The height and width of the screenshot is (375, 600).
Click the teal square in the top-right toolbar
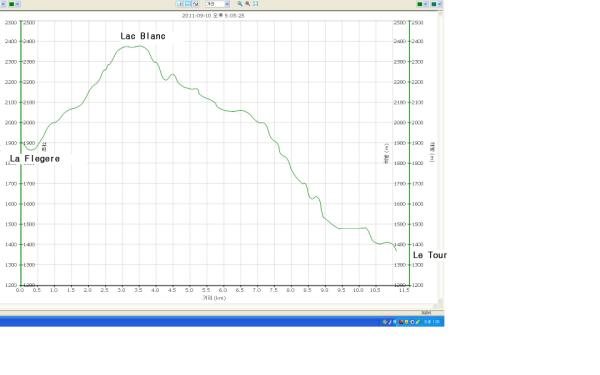[x=434, y=4]
